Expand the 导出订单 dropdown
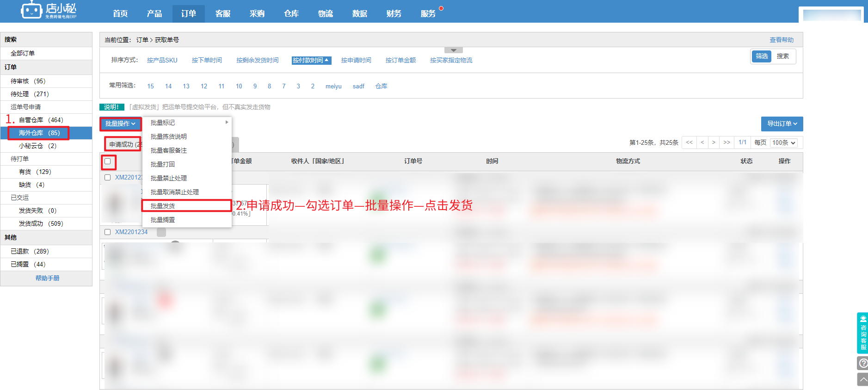The width and height of the screenshot is (868, 390). (782, 124)
